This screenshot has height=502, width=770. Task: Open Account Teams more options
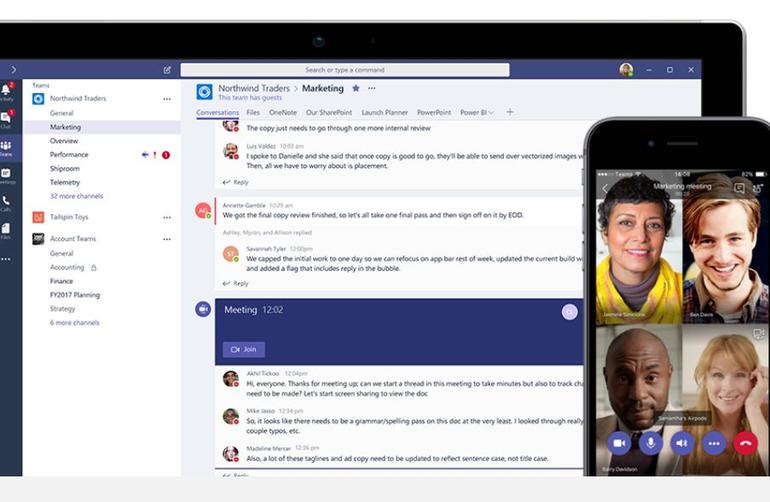167,239
